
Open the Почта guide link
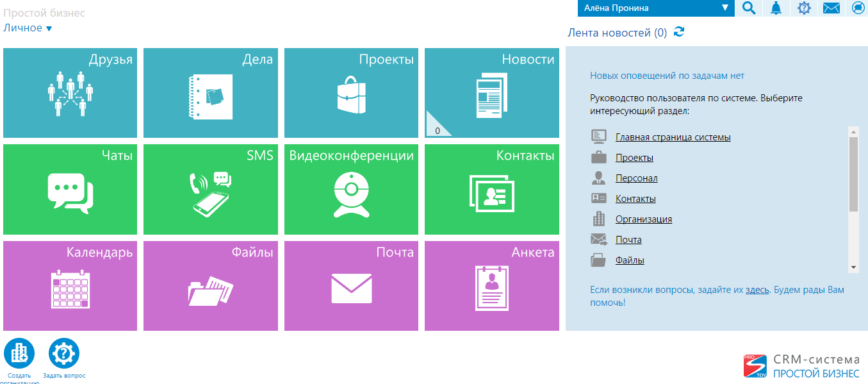coord(628,240)
